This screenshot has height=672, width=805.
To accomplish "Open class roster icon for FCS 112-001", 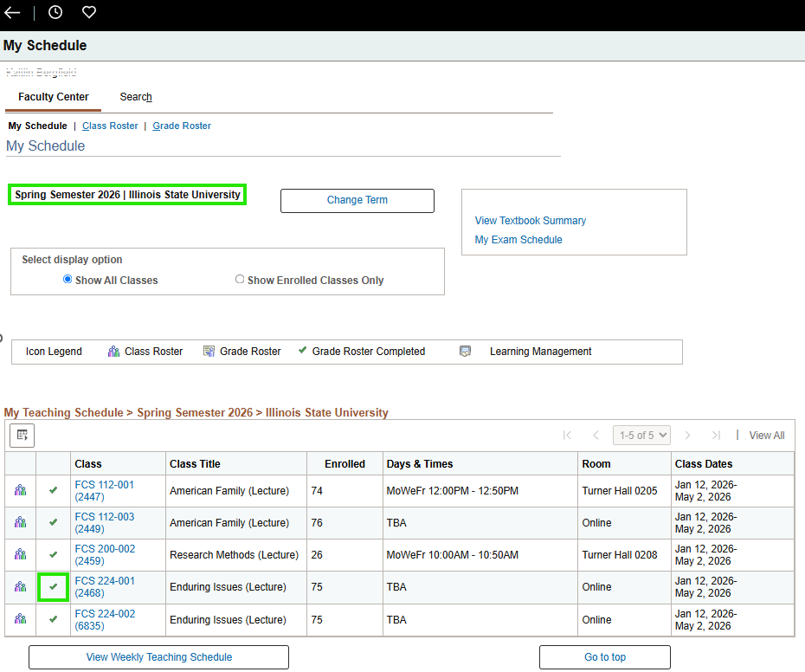I will (21, 490).
